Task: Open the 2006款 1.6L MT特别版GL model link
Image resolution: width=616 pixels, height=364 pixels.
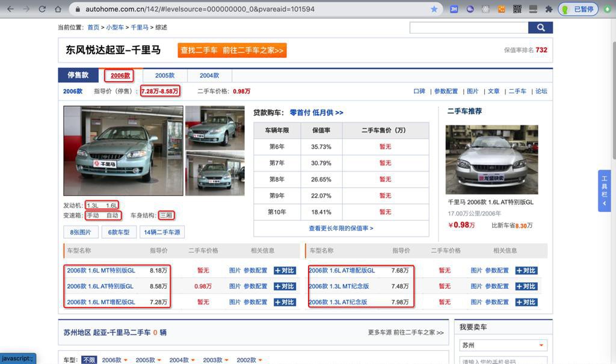Action: [x=101, y=271]
